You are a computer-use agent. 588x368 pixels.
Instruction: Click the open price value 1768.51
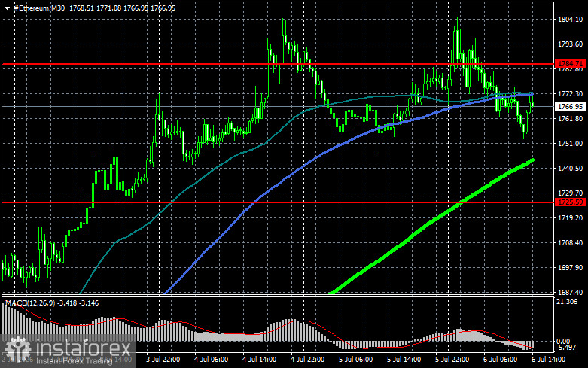(x=81, y=8)
